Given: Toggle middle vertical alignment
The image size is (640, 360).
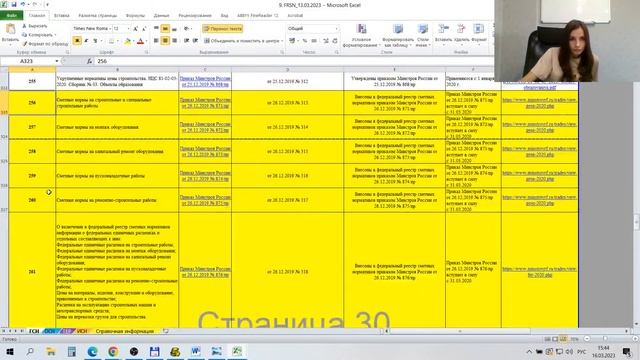Looking at the screenshot, I should tap(165, 29).
